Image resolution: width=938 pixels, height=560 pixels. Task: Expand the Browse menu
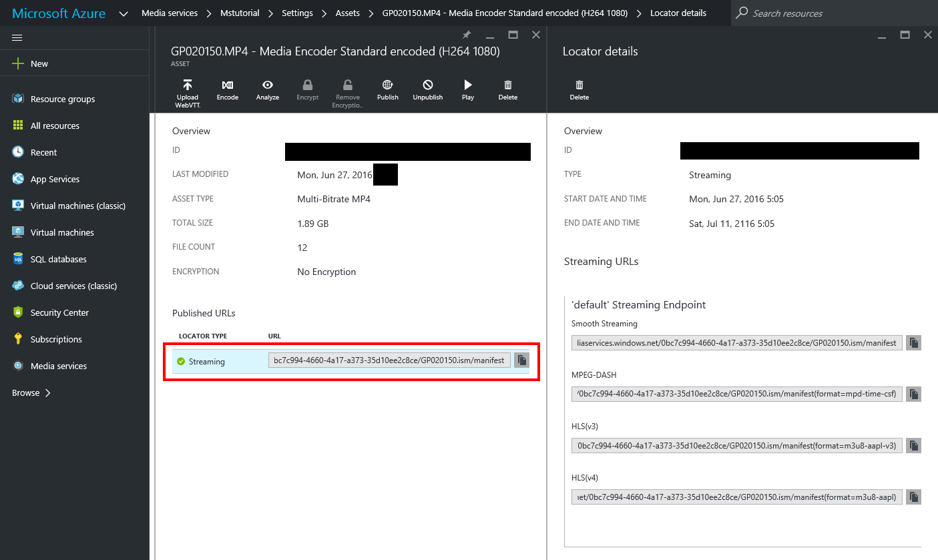point(31,392)
